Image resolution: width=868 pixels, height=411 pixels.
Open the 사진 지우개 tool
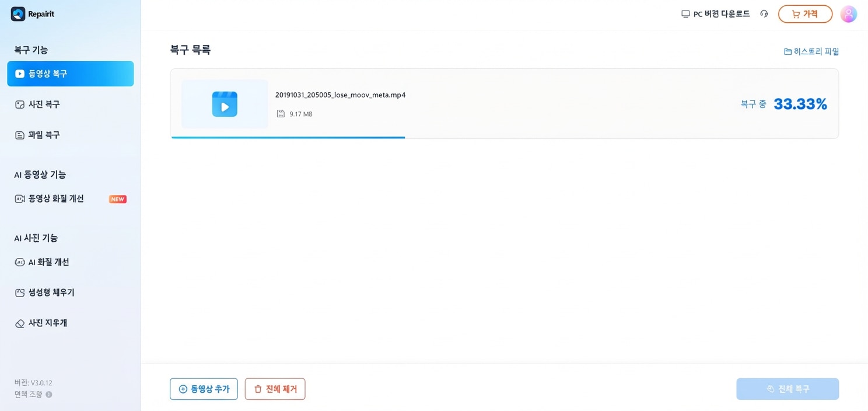[47, 323]
